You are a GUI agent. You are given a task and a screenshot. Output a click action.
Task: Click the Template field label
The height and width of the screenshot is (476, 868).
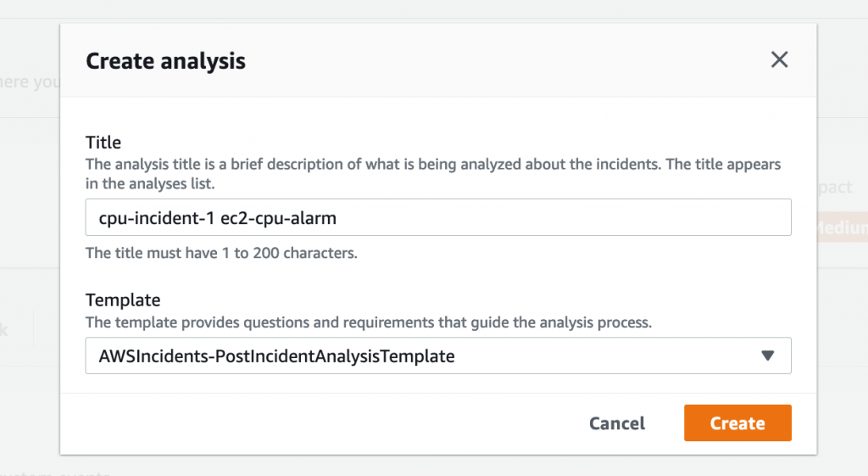(x=123, y=300)
